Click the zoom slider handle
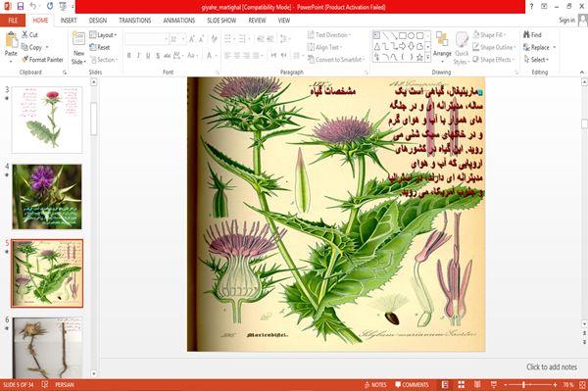The image size is (588, 391). click(523, 384)
